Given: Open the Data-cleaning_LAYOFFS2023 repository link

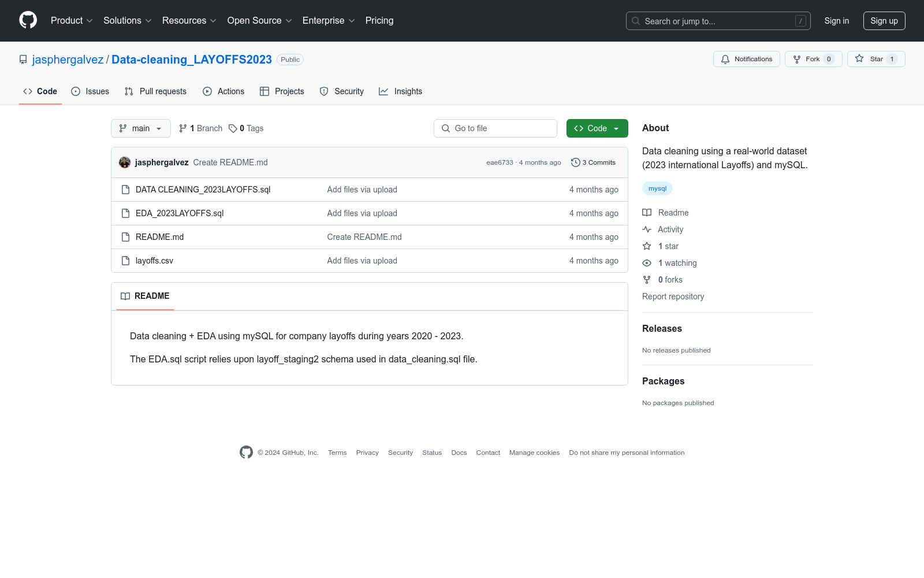Looking at the screenshot, I should click(192, 60).
